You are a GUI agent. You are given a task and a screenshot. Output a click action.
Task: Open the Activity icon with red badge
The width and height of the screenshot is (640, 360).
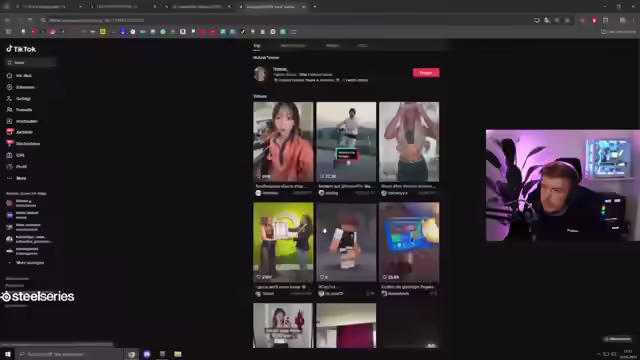(9, 132)
